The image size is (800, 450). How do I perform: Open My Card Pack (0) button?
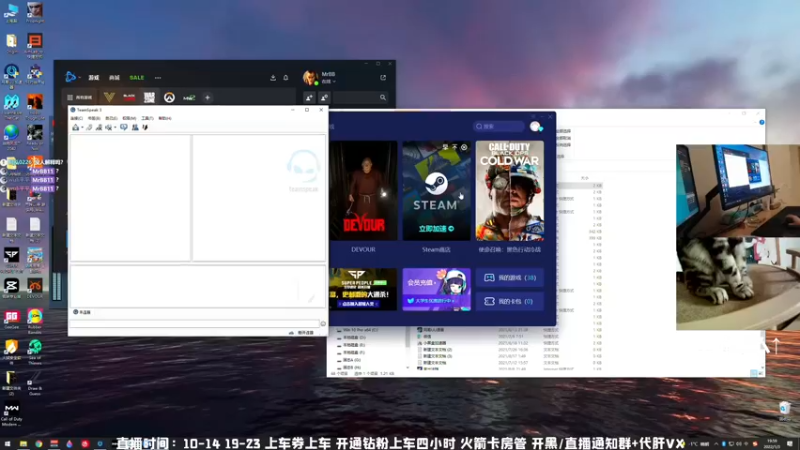[510, 302]
